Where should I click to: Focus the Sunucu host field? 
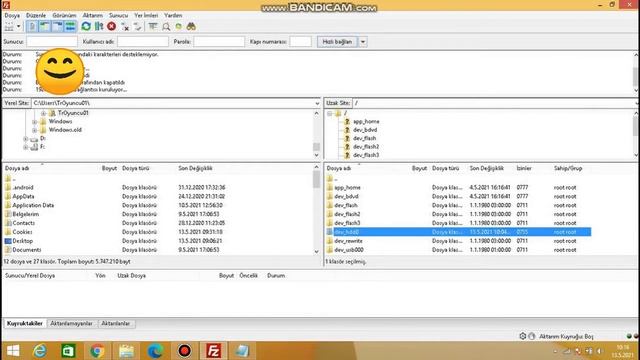coord(52,42)
